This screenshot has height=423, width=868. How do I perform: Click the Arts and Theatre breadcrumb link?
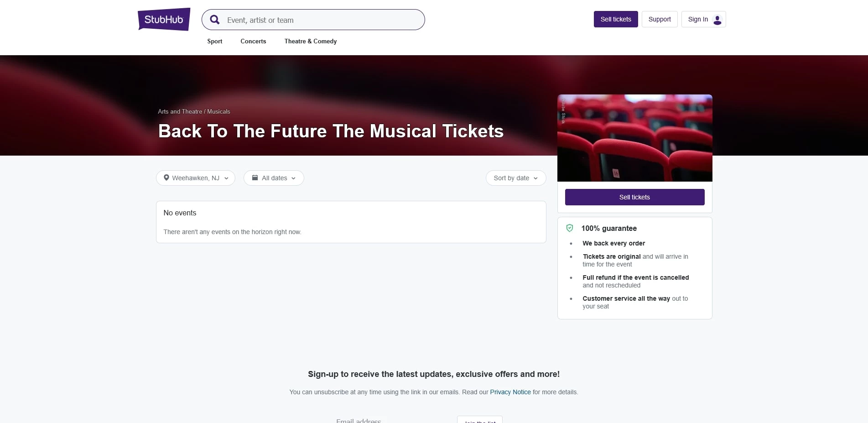coord(180,111)
